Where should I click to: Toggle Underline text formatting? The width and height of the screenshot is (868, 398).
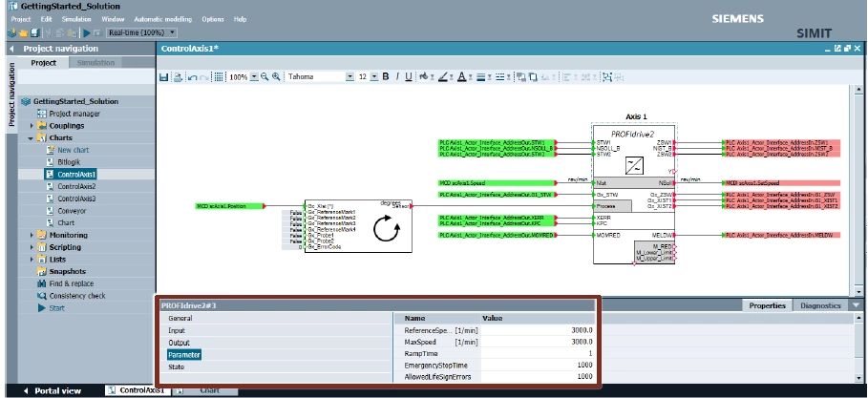click(409, 76)
